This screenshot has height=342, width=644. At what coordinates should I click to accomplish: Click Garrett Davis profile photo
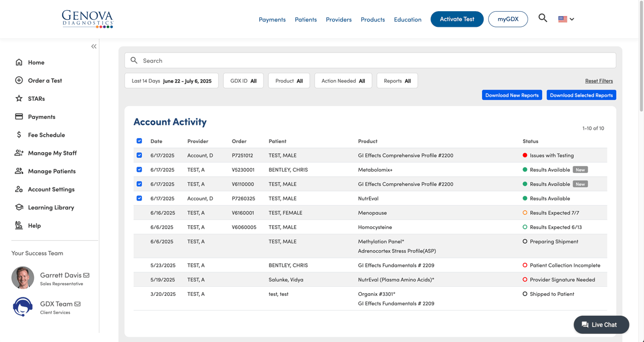click(x=23, y=278)
